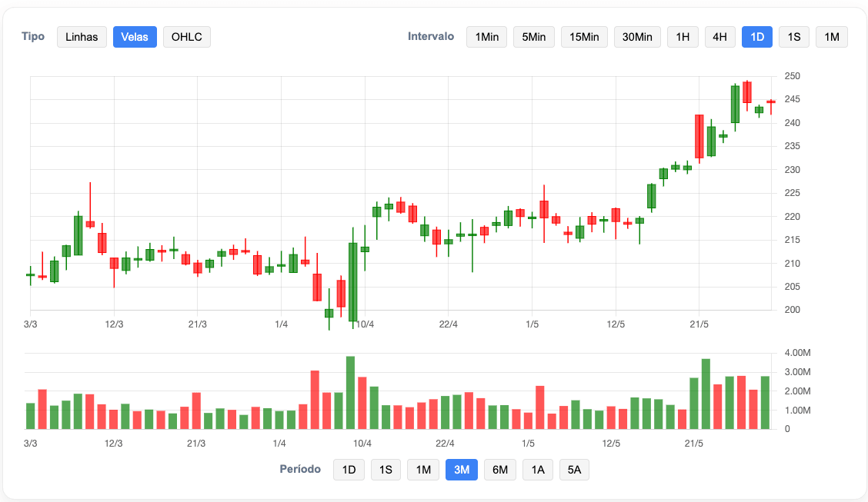Image resolution: width=868 pixels, height=502 pixels.
Task: Switch período to 5A
Action: coord(574,470)
